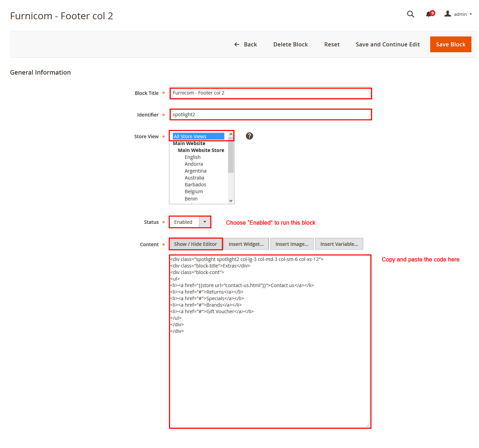Select Barbados store view
479x448 pixels.
(x=196, y=185)
